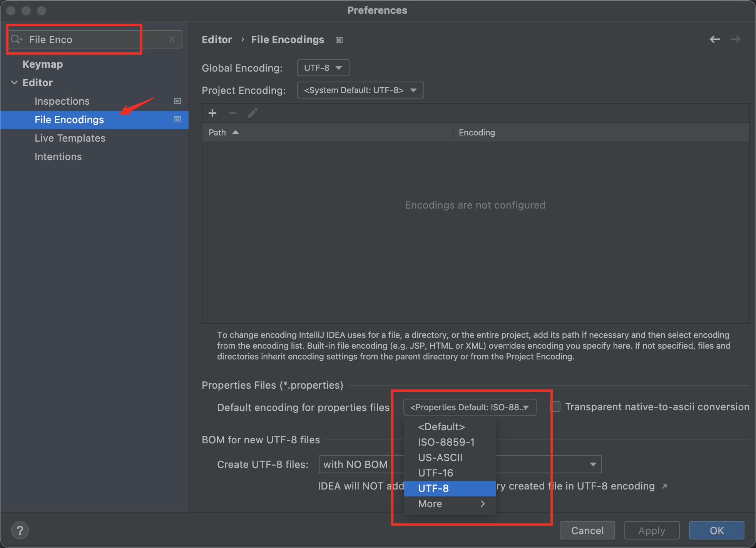Clear the search field with X icon
This screenshot has width=756, height=548.
172,39
